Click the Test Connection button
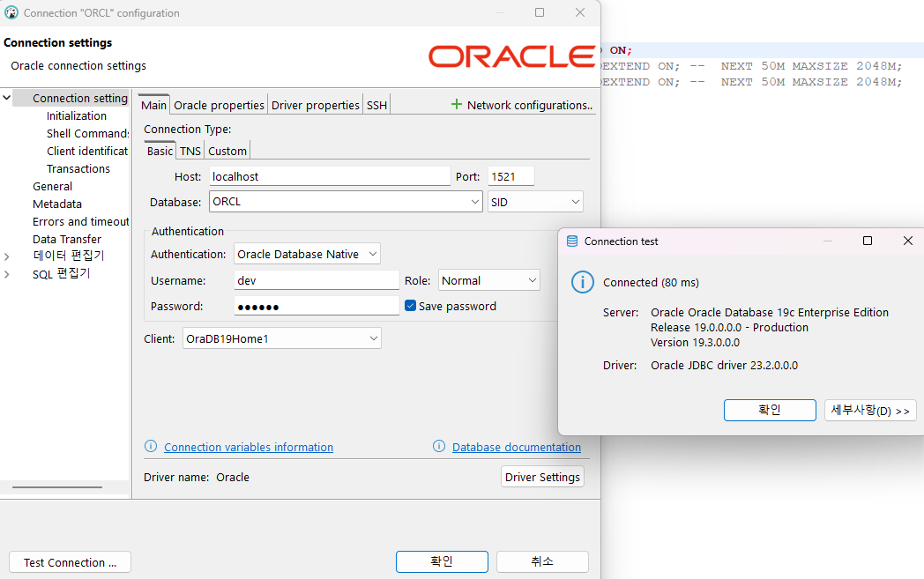Screen dimensions: 924x579 tap(71, 562)
